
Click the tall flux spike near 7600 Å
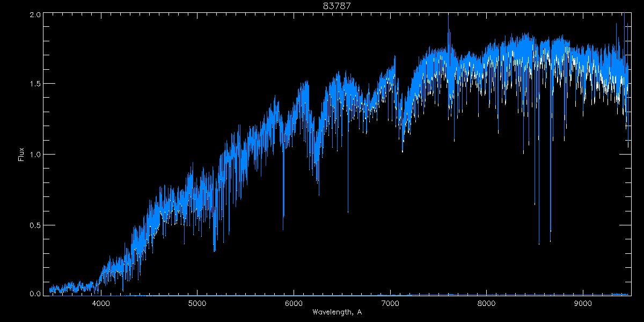coord(449,16)
